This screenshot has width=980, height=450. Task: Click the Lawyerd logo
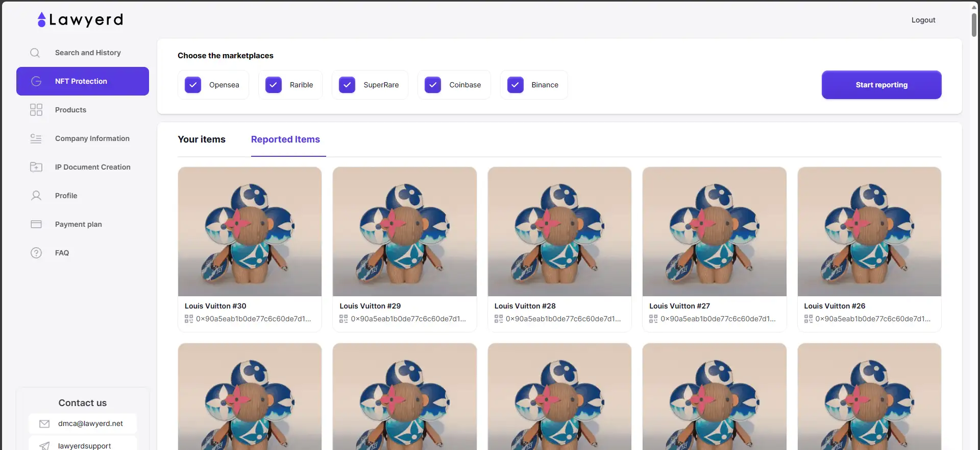[80, 20]
